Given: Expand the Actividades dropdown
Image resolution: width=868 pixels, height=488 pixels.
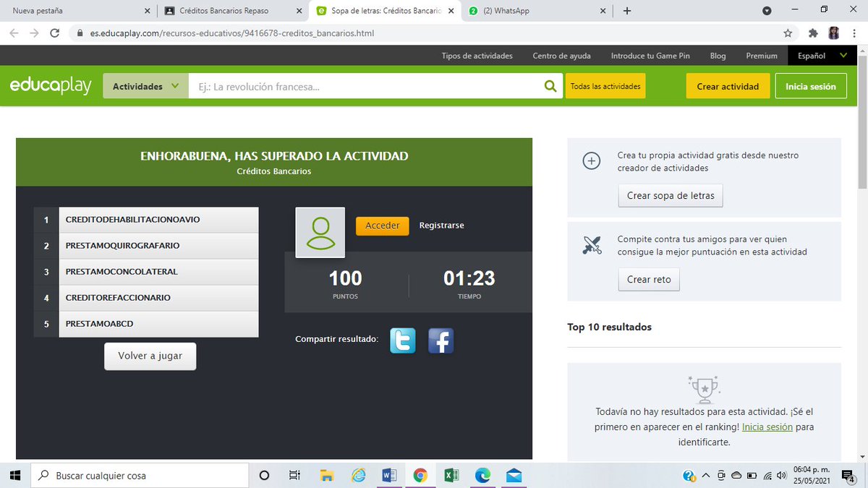Looking at the screenshot, I should (x=145, y=86).
